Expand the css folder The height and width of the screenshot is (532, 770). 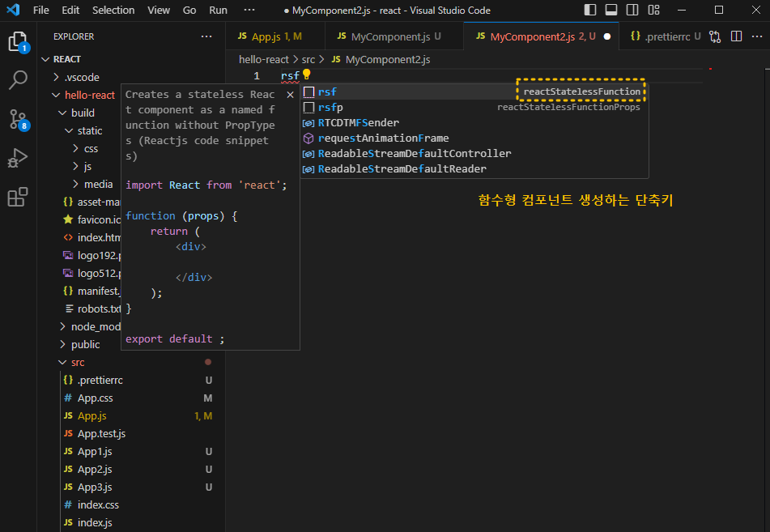81,148
